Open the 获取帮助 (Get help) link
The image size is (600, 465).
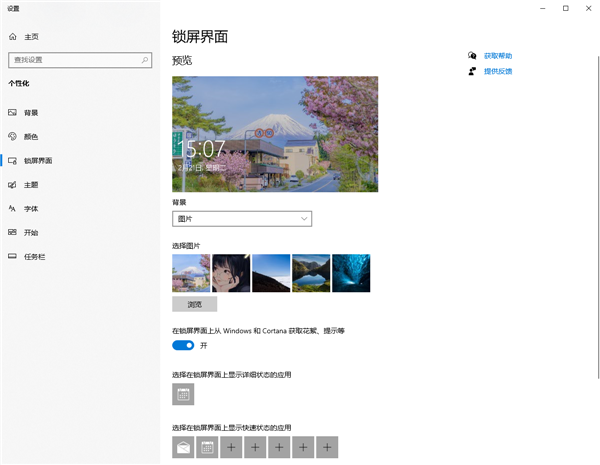tap(497, 56)
